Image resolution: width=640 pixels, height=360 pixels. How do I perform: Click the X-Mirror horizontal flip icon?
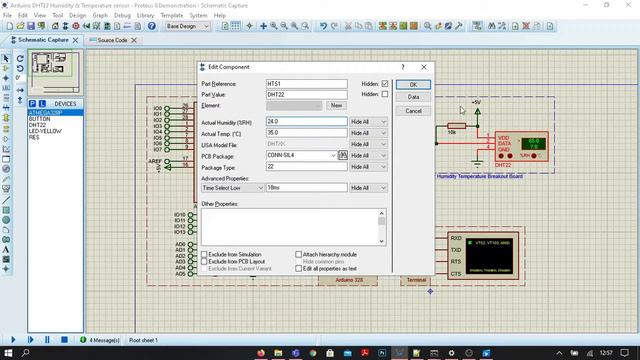[20, 90]
